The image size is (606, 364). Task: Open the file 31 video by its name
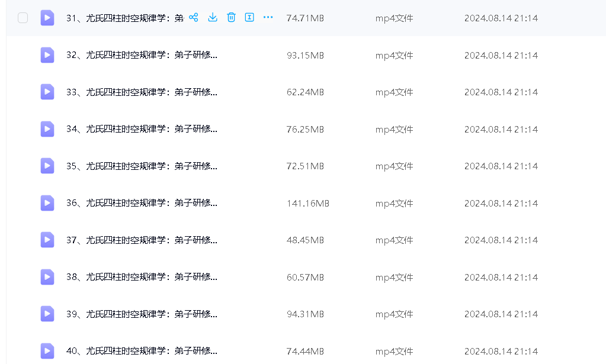click(124, 18)
